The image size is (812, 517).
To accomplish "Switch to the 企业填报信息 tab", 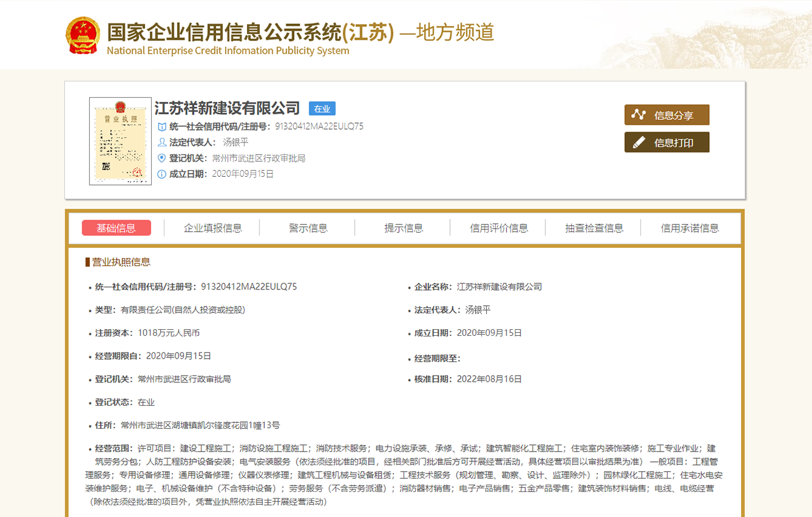I will coord(213,228).
